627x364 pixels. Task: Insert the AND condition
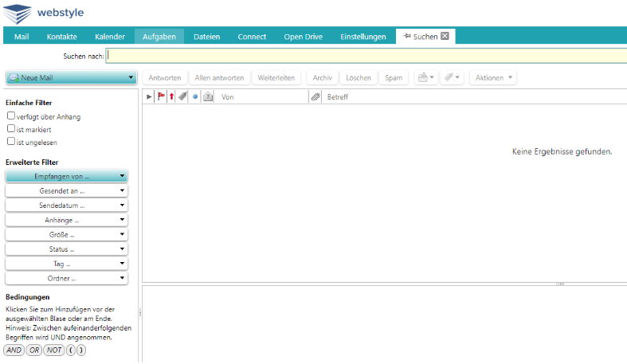[x=14, y=350]
